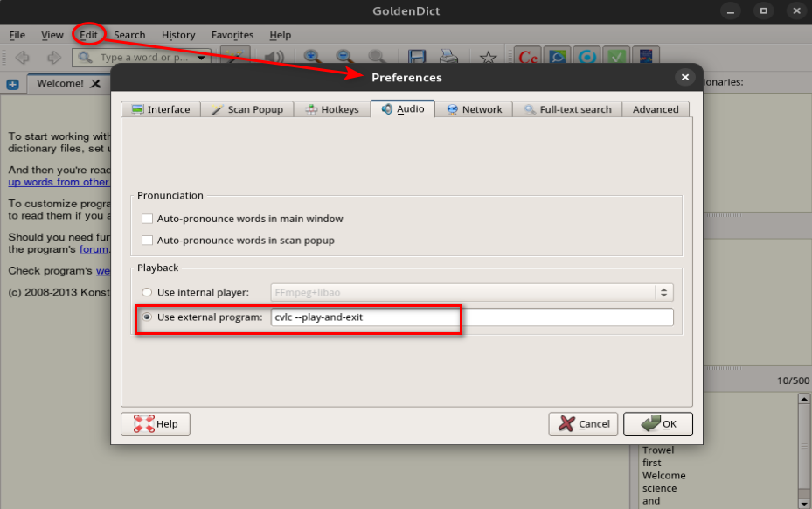Screen dimensions: 812x509
Task: Open the Search menu
Action: coord(129,35)
